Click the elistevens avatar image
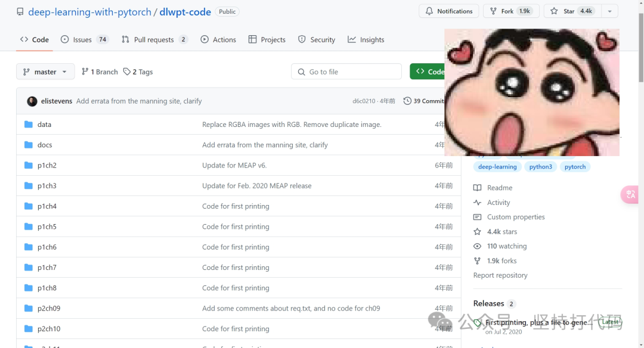This screenshot has height=348, width=644. tap(32, 101)
